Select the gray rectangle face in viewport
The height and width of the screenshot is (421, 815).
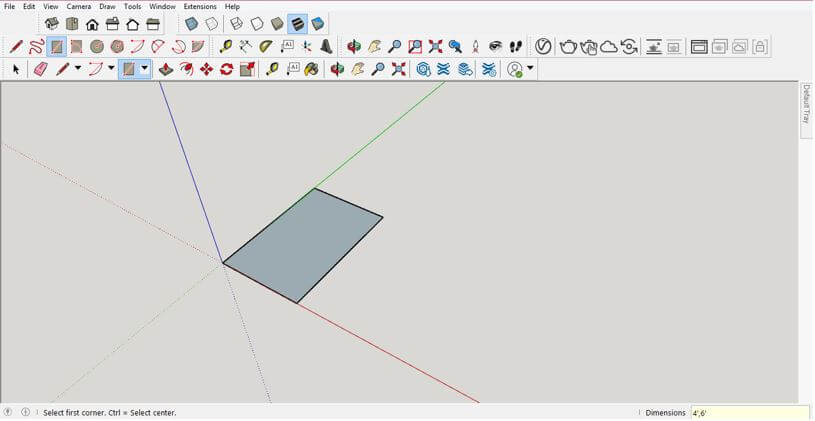tap(303, 245)
